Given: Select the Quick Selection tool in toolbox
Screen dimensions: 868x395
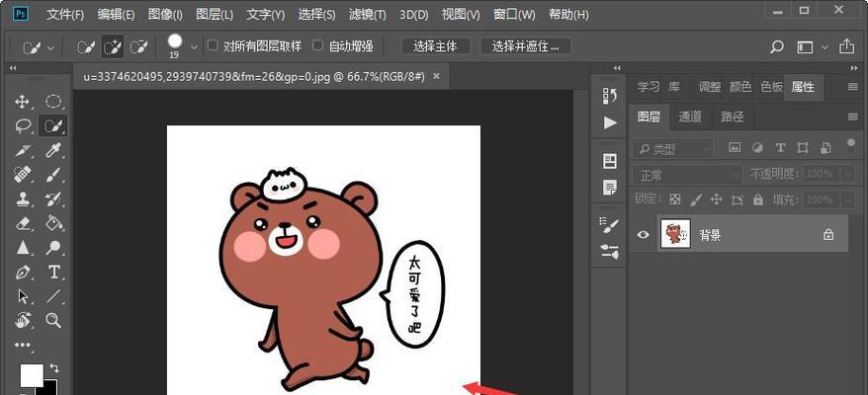Looking at the screenshot, I should (53, 126).
